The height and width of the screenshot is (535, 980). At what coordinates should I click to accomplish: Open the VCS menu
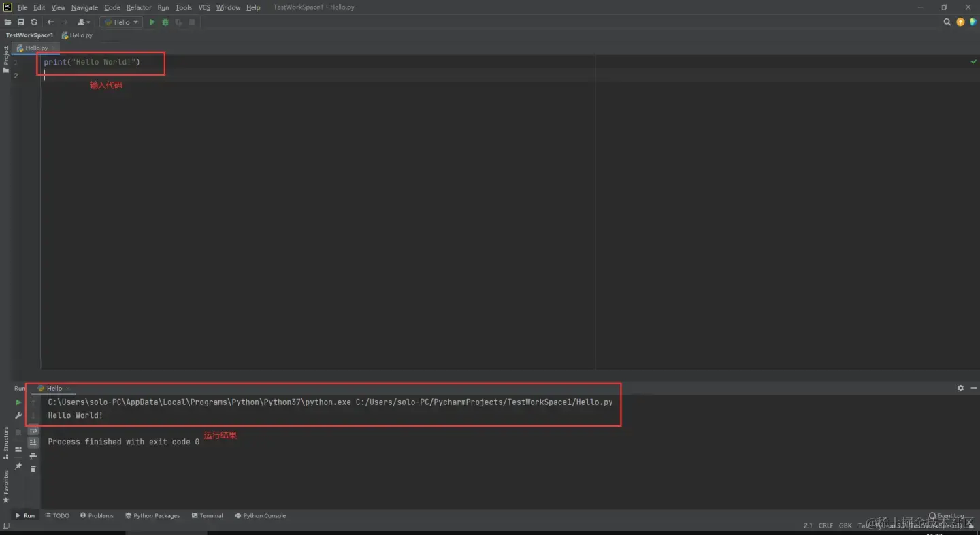(x=204, y=7)
